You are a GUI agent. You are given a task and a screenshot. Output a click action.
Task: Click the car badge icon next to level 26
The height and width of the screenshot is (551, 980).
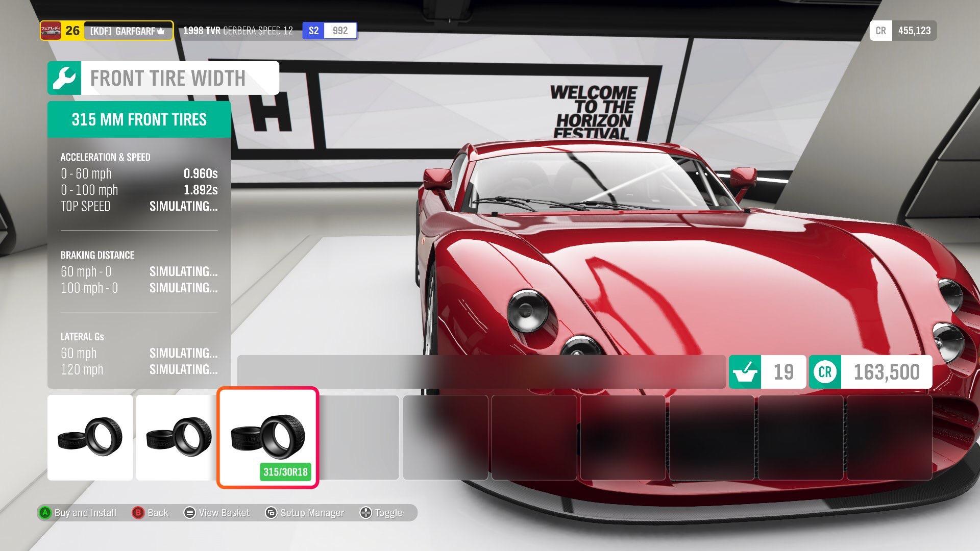pyautogui.click(x=50, y=30)
